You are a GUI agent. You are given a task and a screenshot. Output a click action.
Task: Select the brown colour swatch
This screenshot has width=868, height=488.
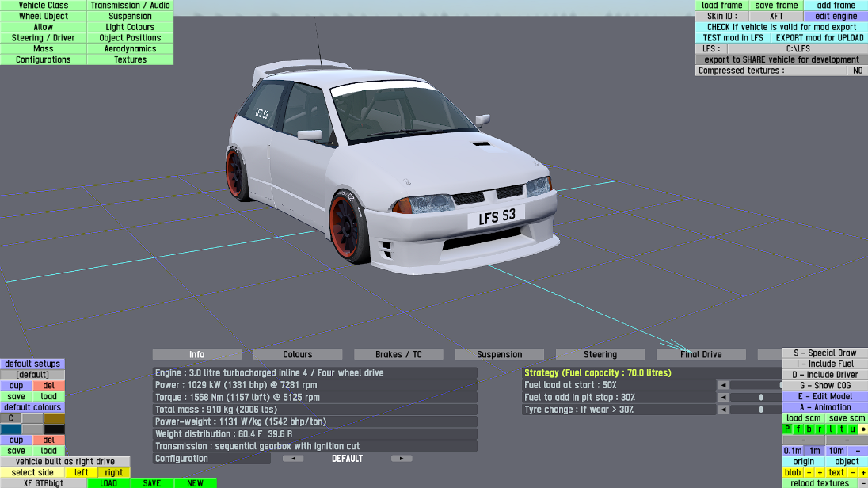pos(54,418)
